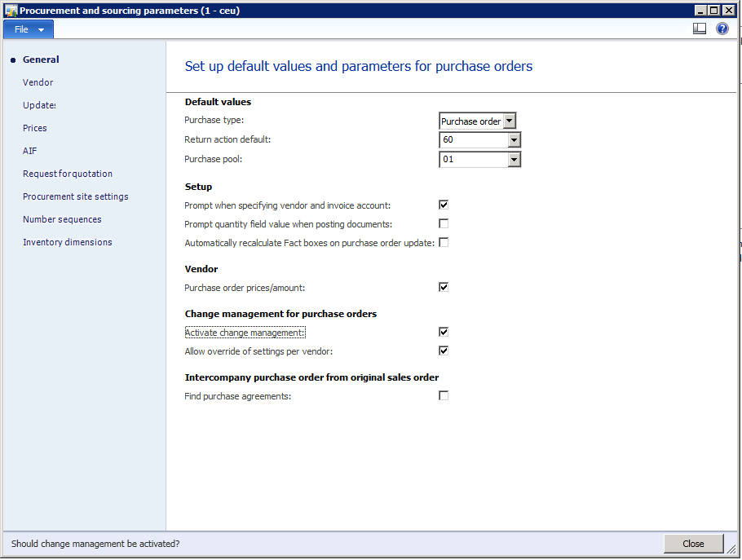Open the File menu
This screenshot has height=560, width=742.
coord(29,29)
